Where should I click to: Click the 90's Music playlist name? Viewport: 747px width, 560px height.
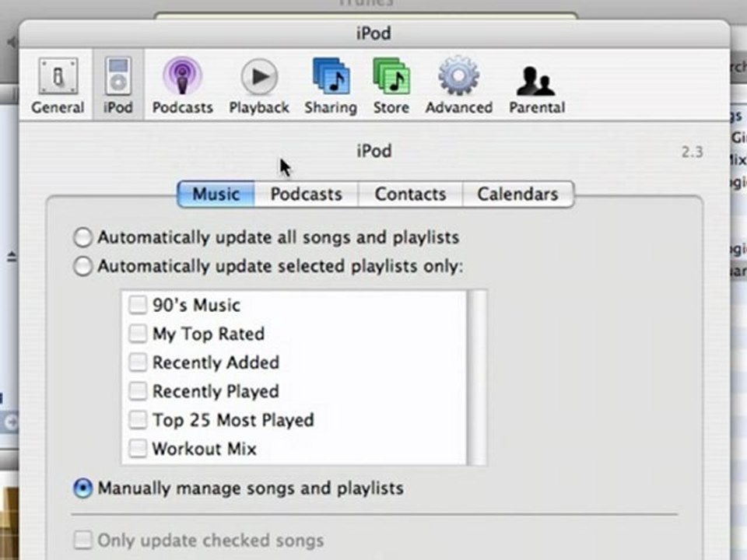pos(196,305)
